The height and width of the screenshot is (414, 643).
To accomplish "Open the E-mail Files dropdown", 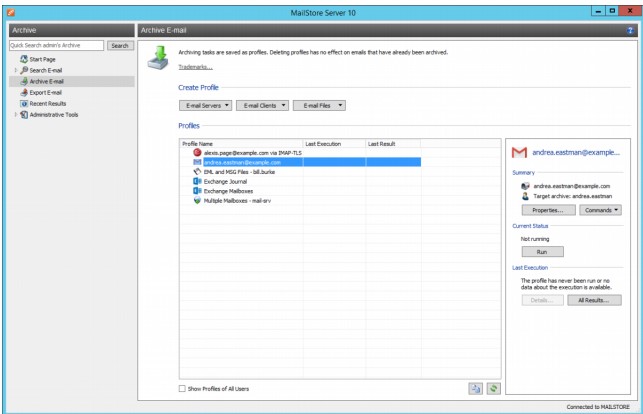I will (x=318, y=105).
